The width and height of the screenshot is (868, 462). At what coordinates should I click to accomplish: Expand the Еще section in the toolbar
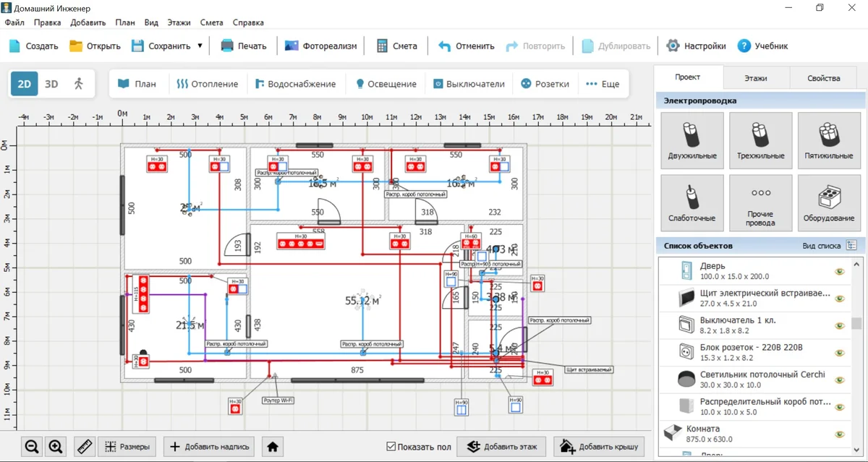pyautogui.click(x=603, y=84)
